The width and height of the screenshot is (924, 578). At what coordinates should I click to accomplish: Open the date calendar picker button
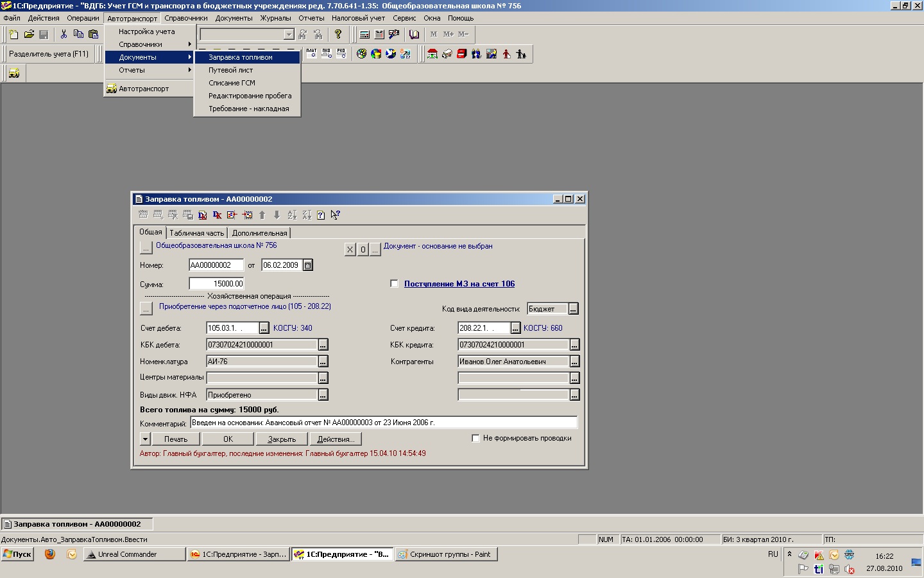point(308,265)
